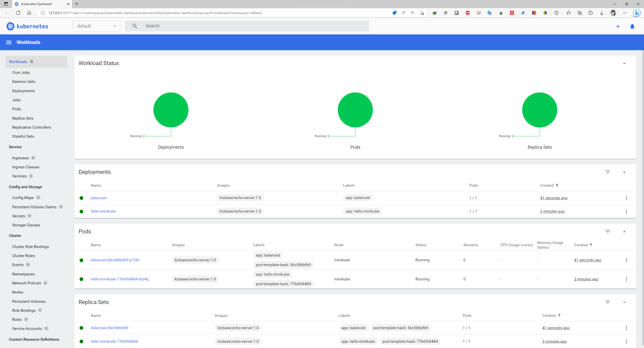Open the notifications bell icon
Screen dimensions: 644x348
632,26
